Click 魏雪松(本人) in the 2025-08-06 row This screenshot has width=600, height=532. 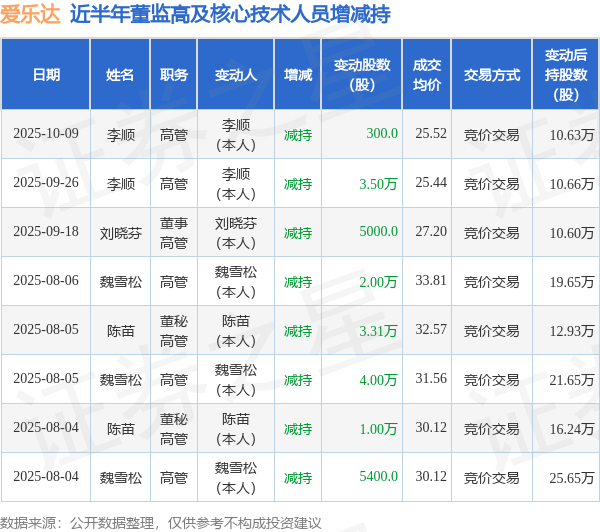[x=236, y=282]
